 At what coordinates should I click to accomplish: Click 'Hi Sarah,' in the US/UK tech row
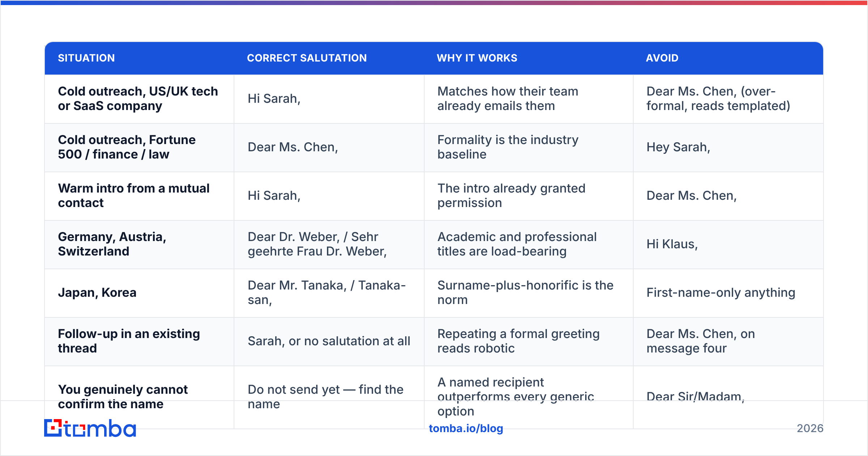(274, 98)
